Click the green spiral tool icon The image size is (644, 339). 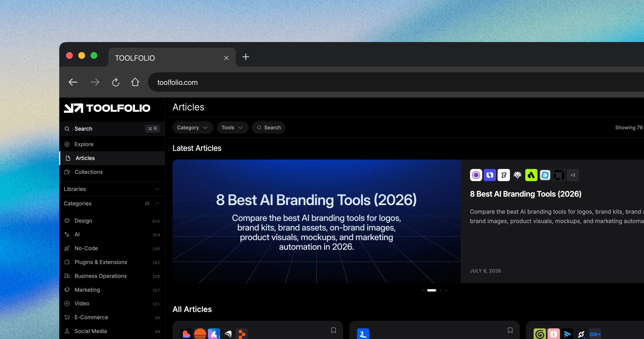(540, 334)
